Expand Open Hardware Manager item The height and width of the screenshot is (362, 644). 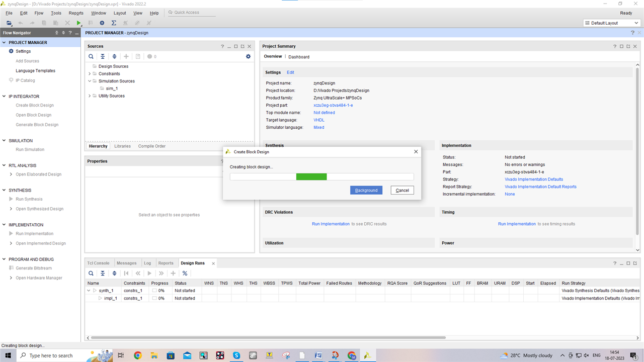[x=11, y=278]
